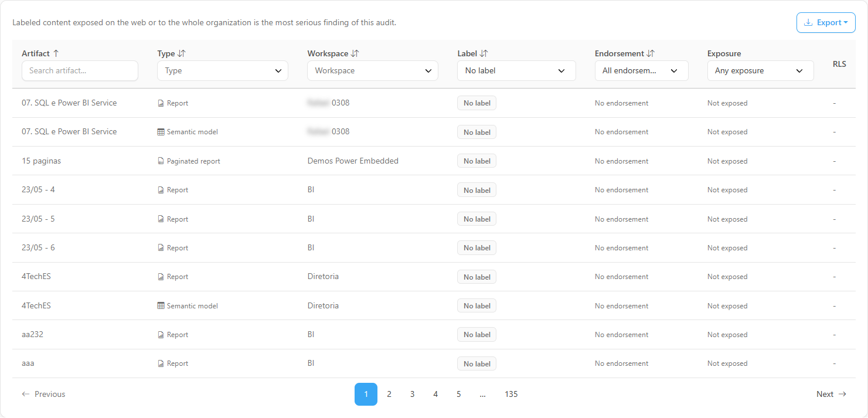
Task: Jump to last page 135
Action: tap(511, 395)
